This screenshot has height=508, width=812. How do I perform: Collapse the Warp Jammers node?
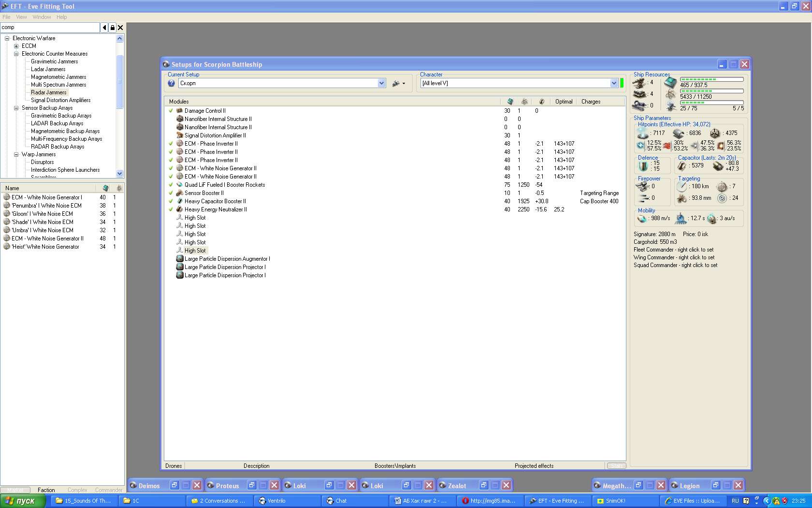click(16, 154)
